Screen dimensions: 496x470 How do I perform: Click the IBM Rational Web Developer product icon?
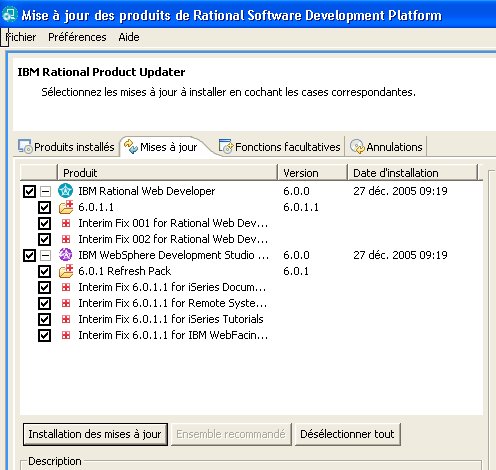(65, 191)
